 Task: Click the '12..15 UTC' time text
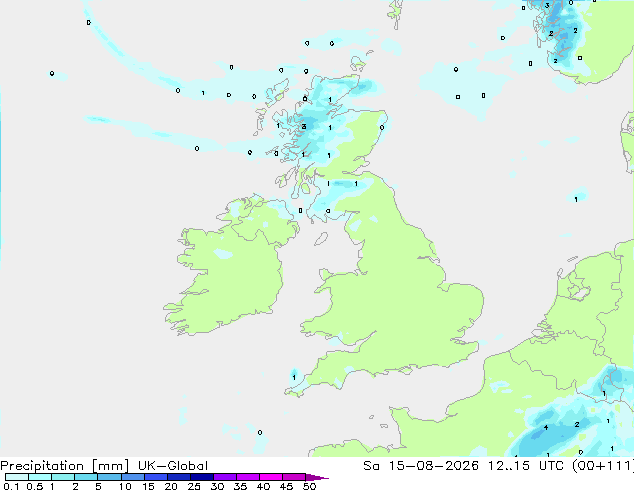[528, 466]
